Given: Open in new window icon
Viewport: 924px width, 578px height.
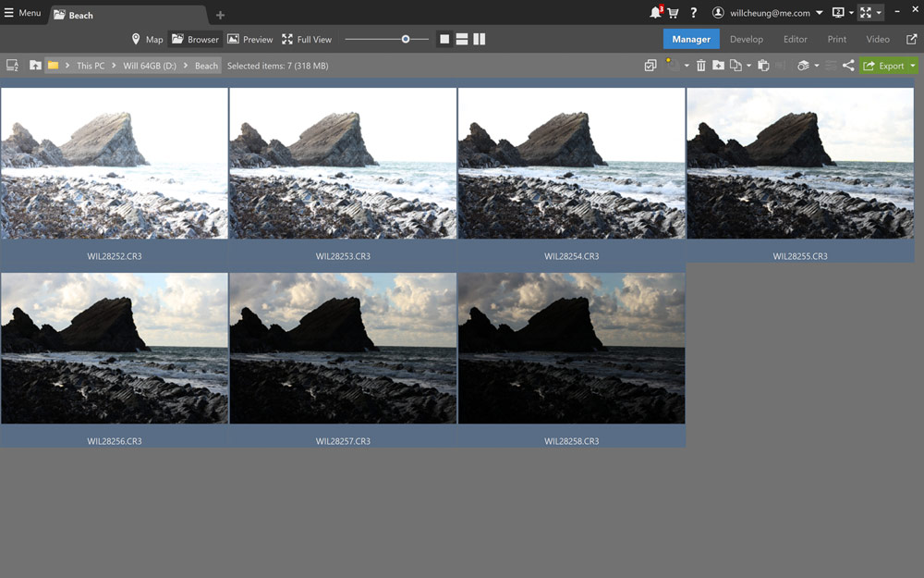Looking at the screenshot, I should click(911, 39).
